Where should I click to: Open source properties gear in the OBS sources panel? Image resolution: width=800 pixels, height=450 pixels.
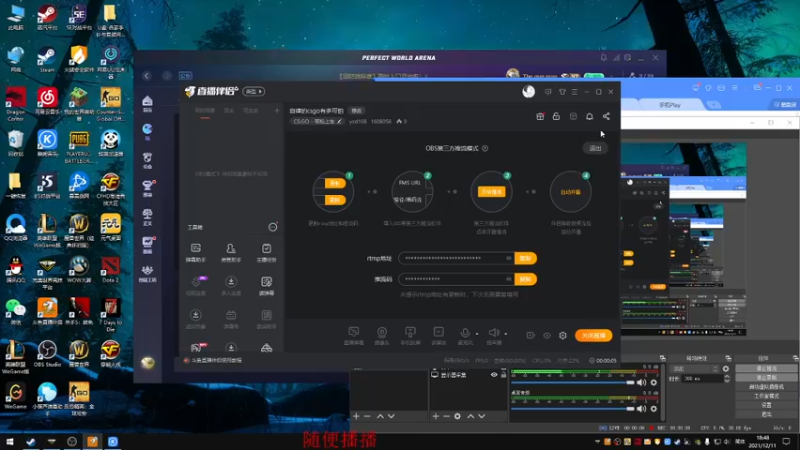(457, 416)
